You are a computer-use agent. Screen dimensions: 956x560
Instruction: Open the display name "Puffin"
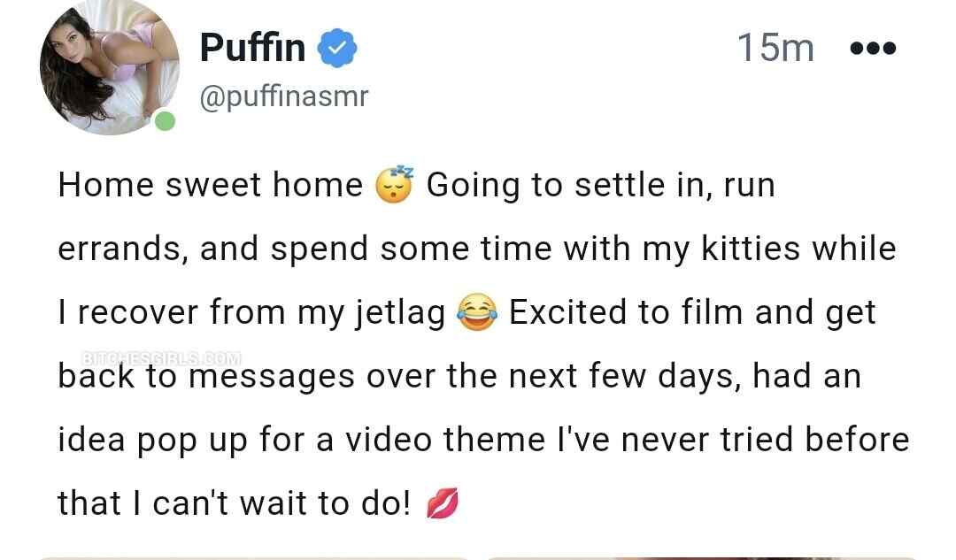click(x=252, y=47)
